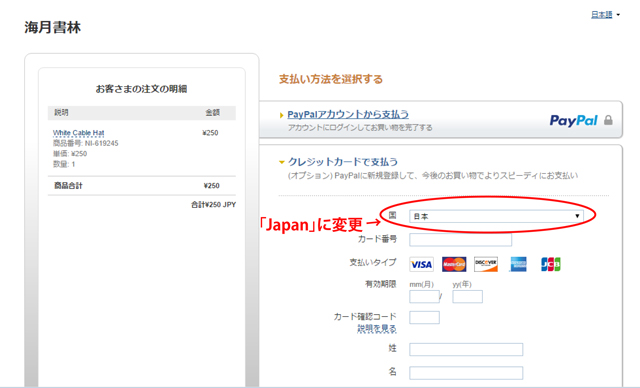Click the カード確認コード input field
This screenshot has width=640, height=388.
click(x=424, y=317)
